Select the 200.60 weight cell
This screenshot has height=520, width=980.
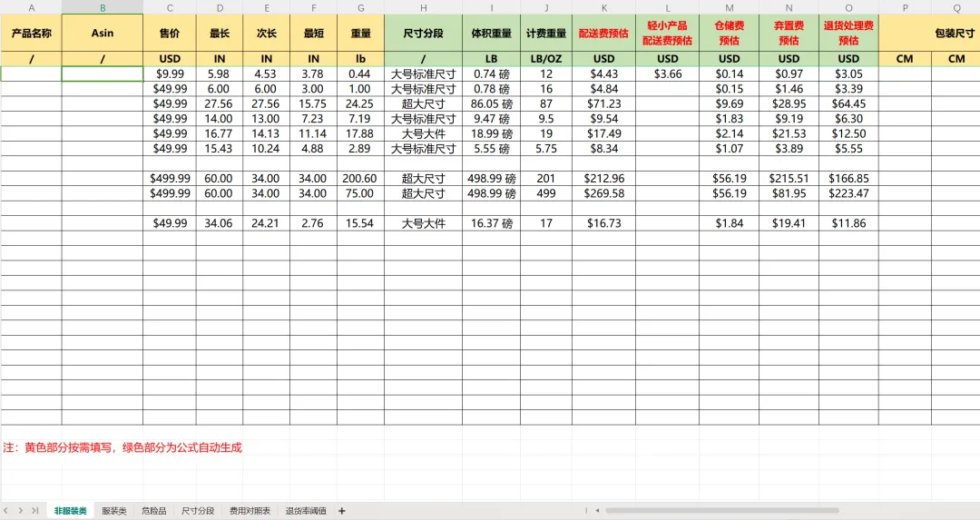(x=360, y=179)
